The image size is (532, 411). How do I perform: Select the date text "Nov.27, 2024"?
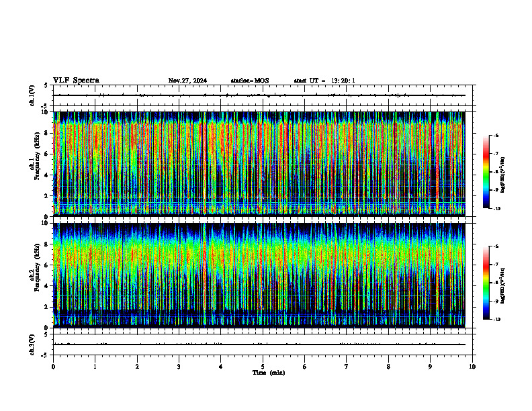point(187,81)
